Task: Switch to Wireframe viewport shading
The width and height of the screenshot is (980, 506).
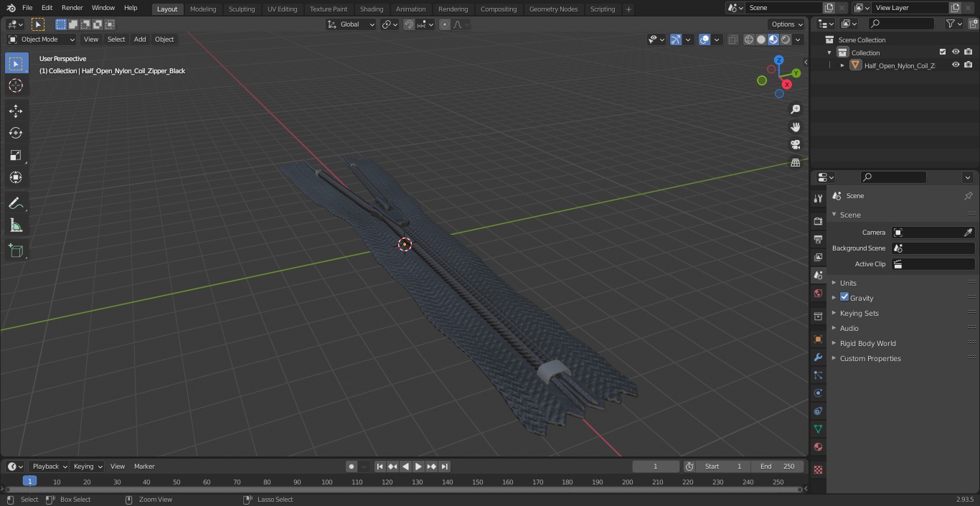Action: [x=749, y=39]
